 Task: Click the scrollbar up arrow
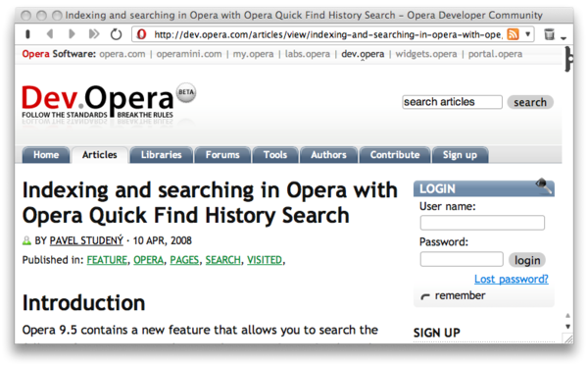tap(567, 316)
